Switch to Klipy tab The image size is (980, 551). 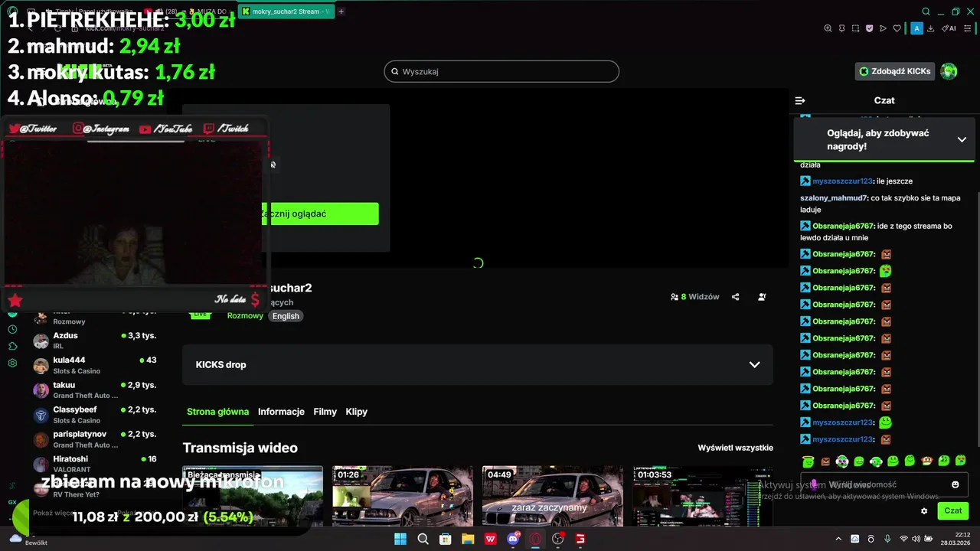pyautogui.click(x=357, y=412)
